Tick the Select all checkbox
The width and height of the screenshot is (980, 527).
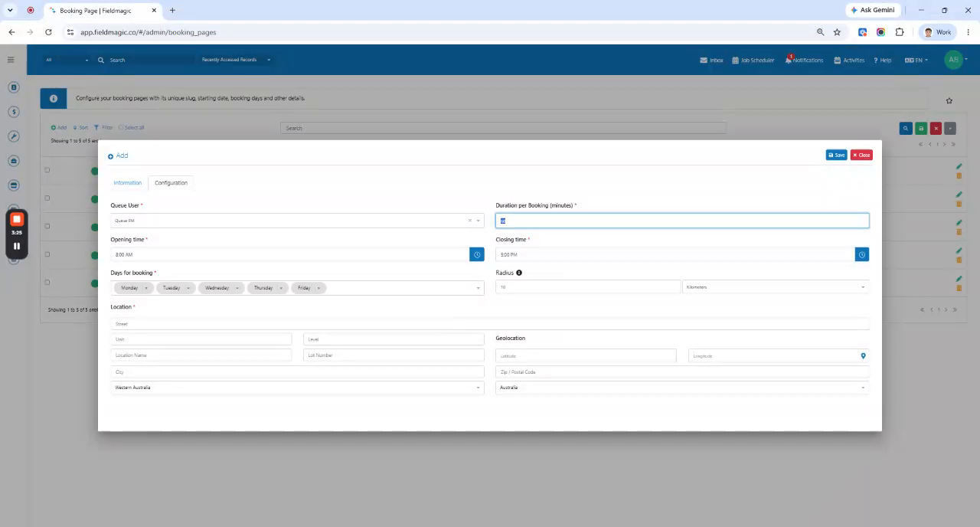[x=121, y=127]
